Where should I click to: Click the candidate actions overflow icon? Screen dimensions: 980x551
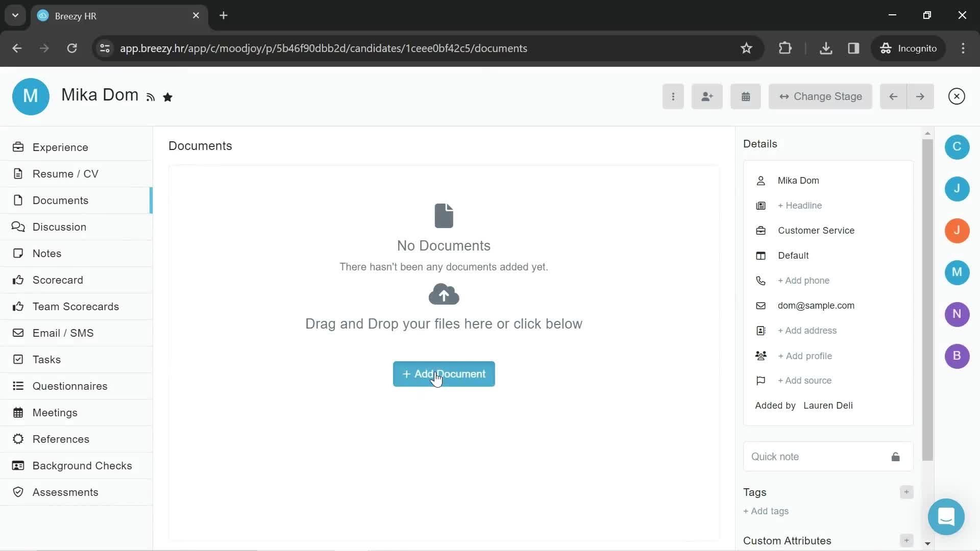click(x=673, y=96)
